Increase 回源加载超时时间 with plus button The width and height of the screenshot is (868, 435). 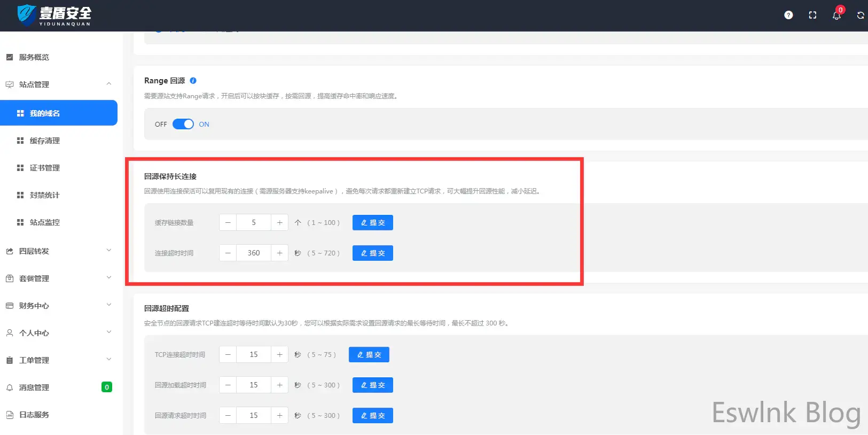pos(279,385)
